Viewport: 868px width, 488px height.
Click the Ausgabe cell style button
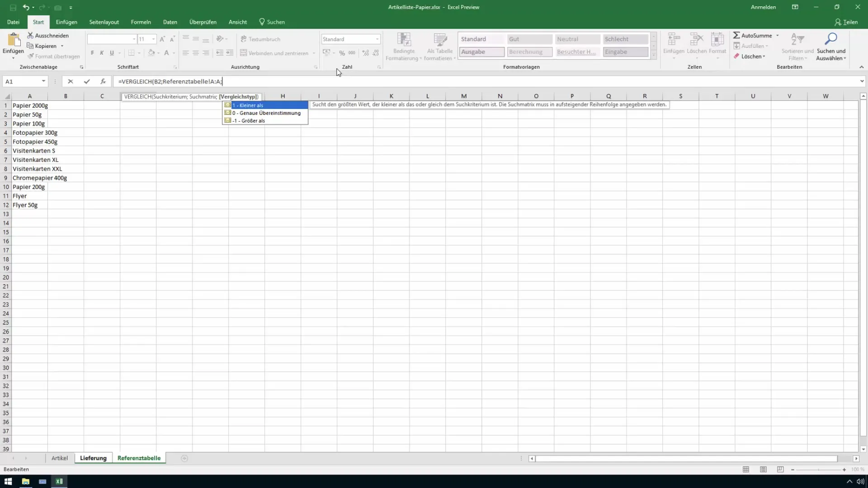click(x=481, y=52)
